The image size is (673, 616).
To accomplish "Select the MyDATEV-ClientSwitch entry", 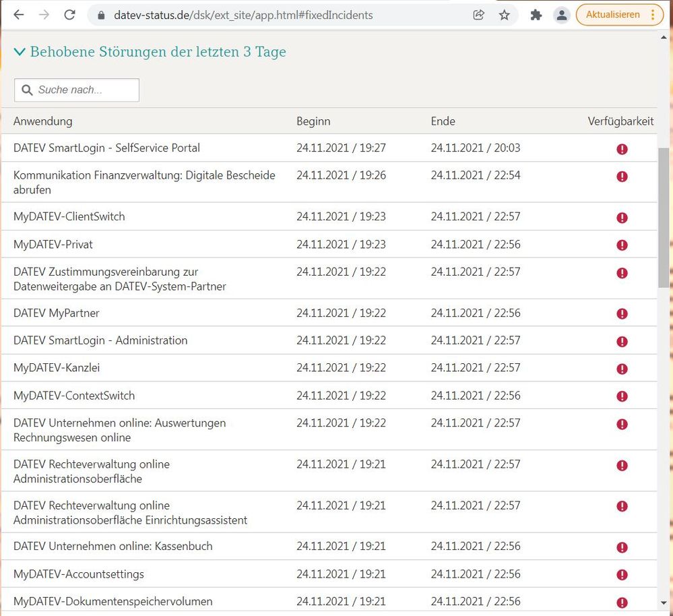I will (69, 216).
